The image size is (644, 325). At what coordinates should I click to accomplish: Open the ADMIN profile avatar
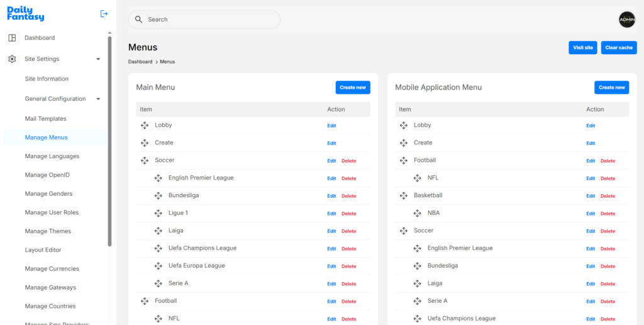[626, 20]
